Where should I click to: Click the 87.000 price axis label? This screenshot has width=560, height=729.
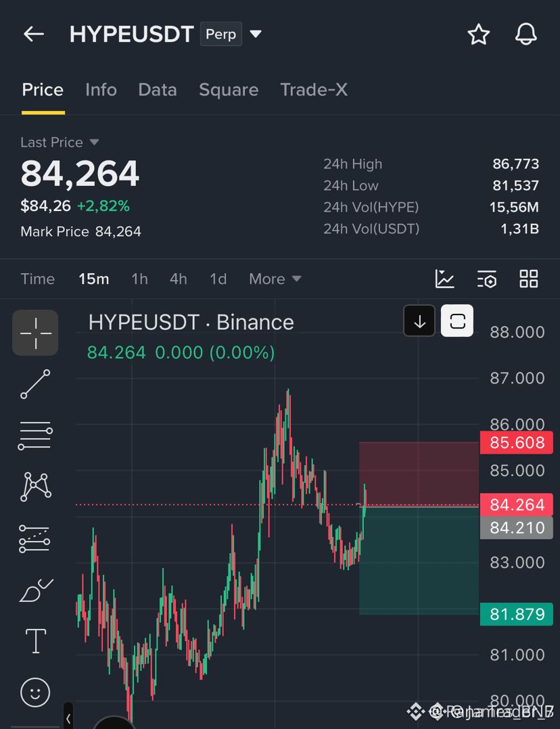[517, 378]
